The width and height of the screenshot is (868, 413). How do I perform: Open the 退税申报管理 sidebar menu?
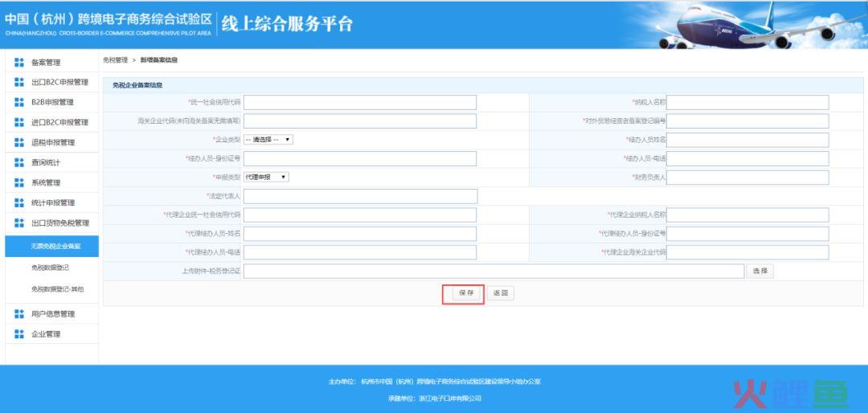52,142
